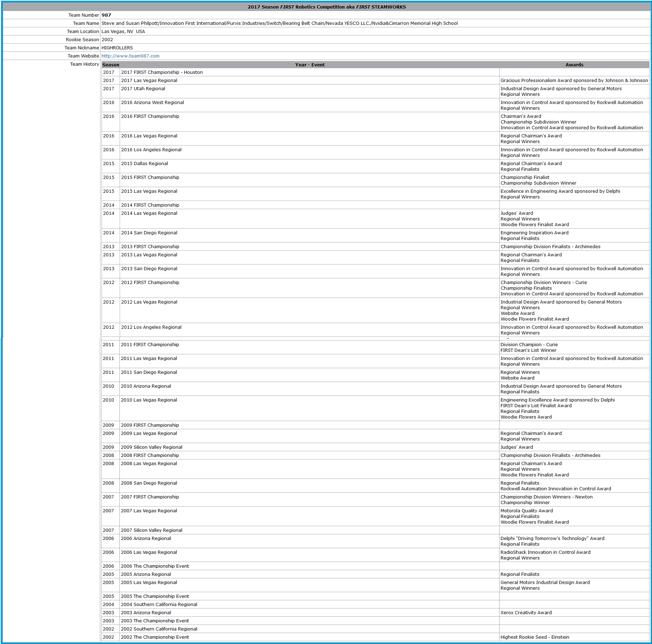The width and height of the screenshot is (652, 644).
Task: Select '2005 The Championship Event' row
Action: (155, 596)
